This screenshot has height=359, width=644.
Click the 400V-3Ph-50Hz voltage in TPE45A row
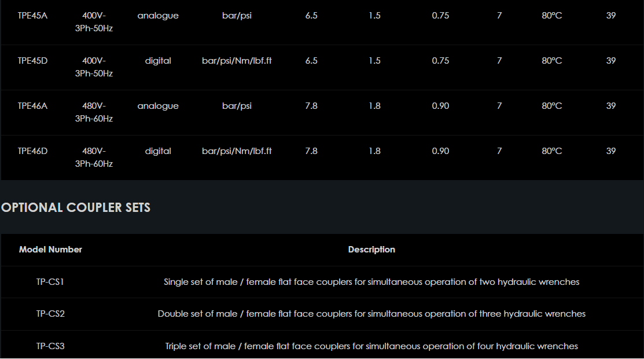point(94,21)
